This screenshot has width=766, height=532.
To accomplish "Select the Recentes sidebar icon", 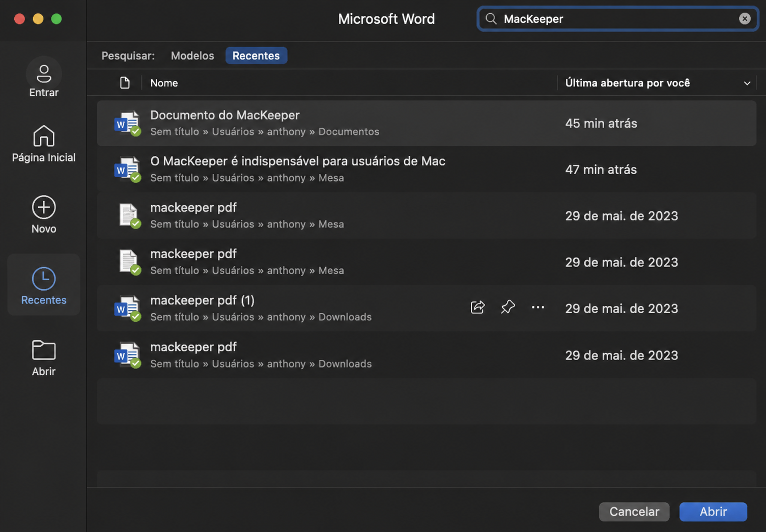I will (44, 278).
